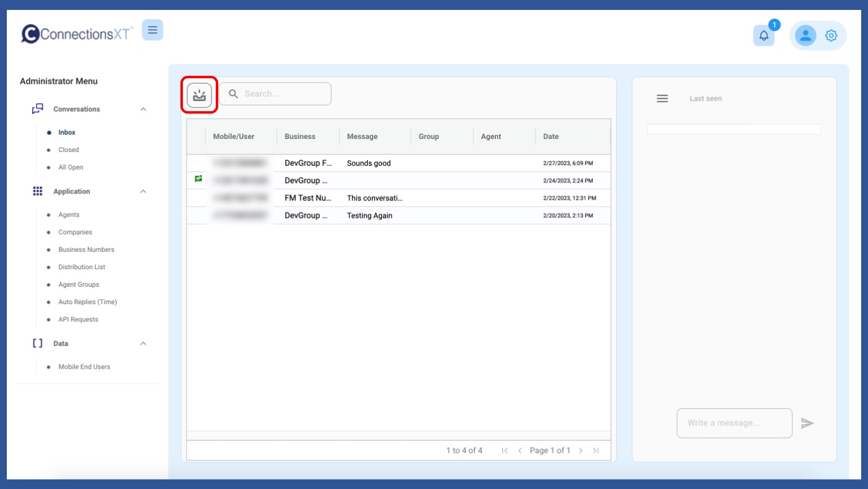Click the send message arrow icon
868x489 pixels.
point(807,423)
